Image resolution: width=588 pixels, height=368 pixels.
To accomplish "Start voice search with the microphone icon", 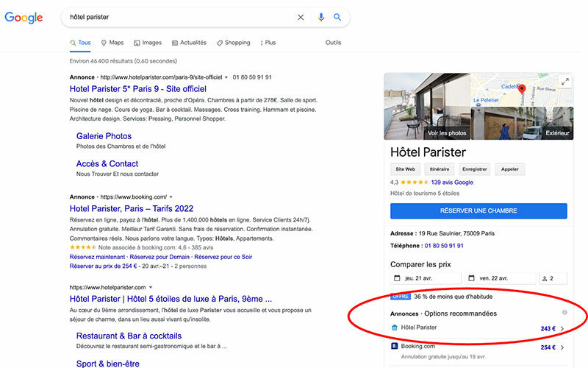I will point(321,17).
